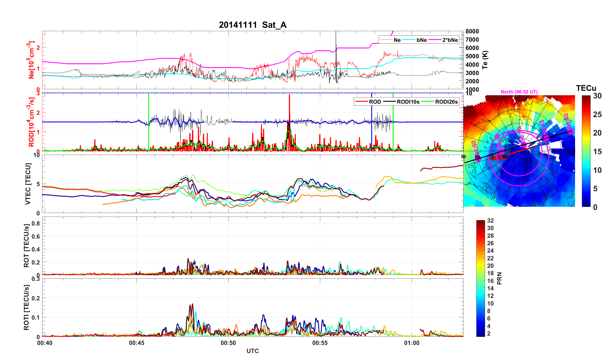602x364 pixels.
Task: Click the red ROD legend line sample
Action: [361, 102]
